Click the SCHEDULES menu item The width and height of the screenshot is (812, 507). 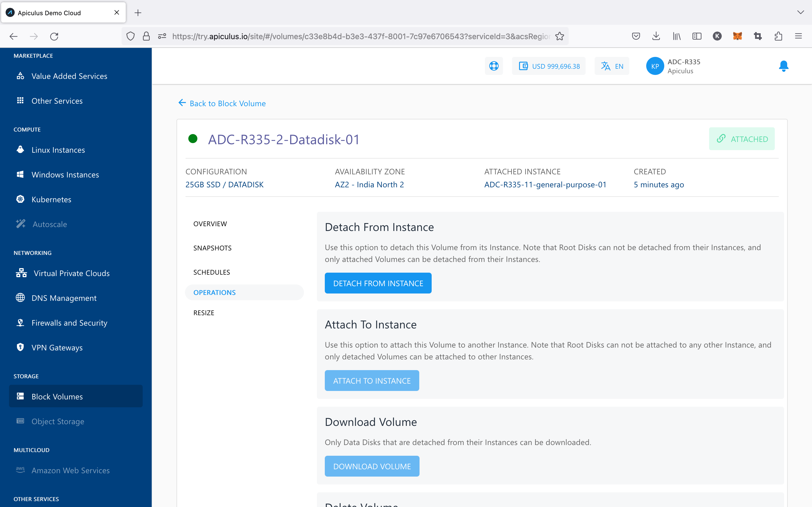click(211, 272)
